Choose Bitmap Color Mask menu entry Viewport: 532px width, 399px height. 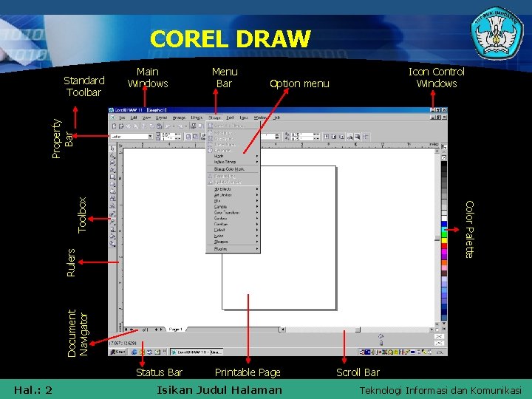233,169
